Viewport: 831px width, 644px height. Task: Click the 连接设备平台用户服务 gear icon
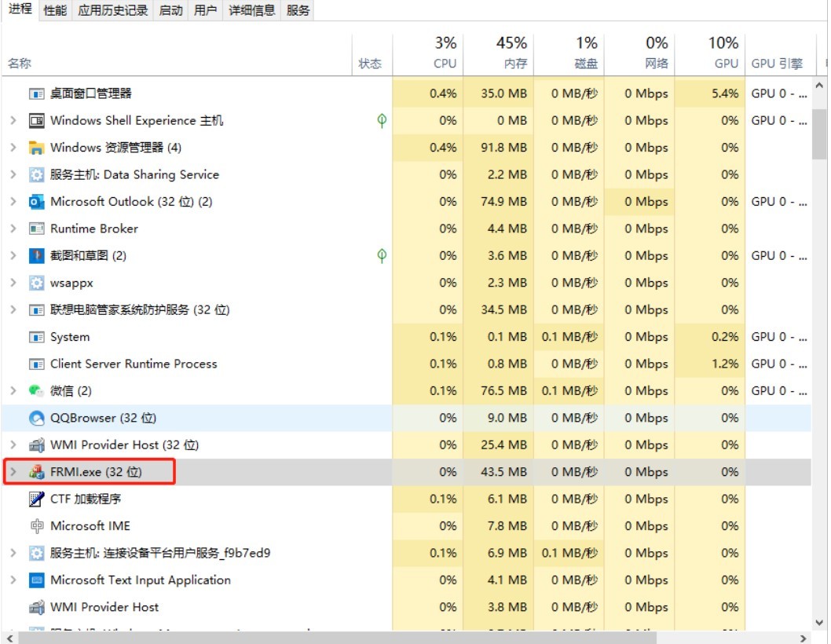point(36,554)
